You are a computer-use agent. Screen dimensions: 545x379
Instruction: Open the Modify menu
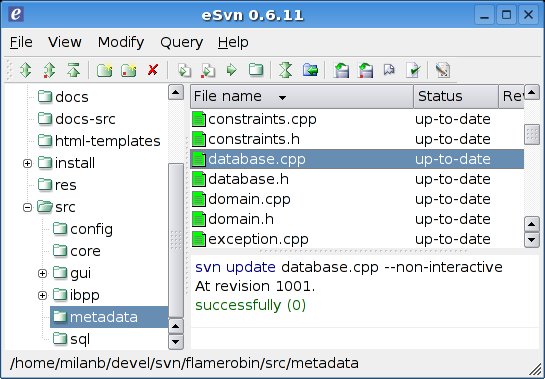(x=121, y=42)
